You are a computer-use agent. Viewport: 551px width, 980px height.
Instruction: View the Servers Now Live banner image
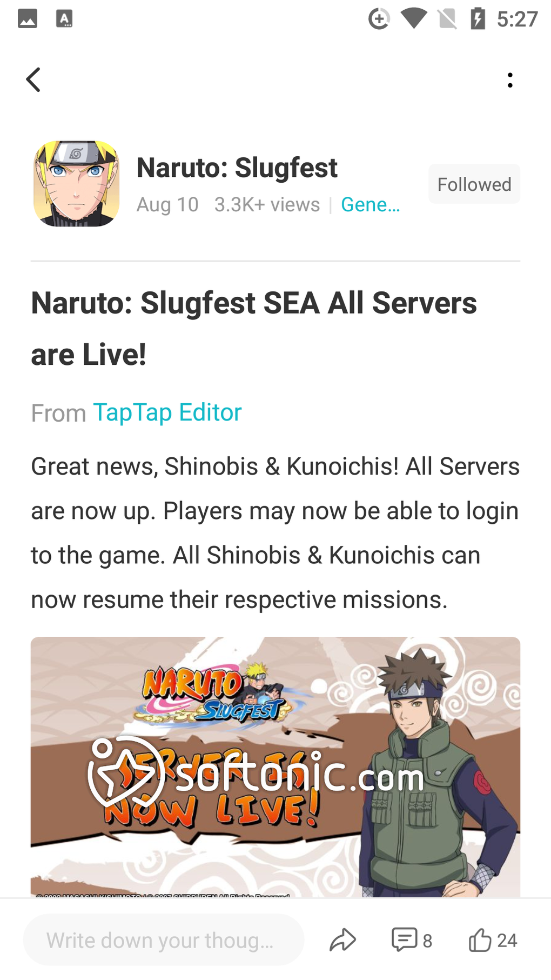(275, 767)
